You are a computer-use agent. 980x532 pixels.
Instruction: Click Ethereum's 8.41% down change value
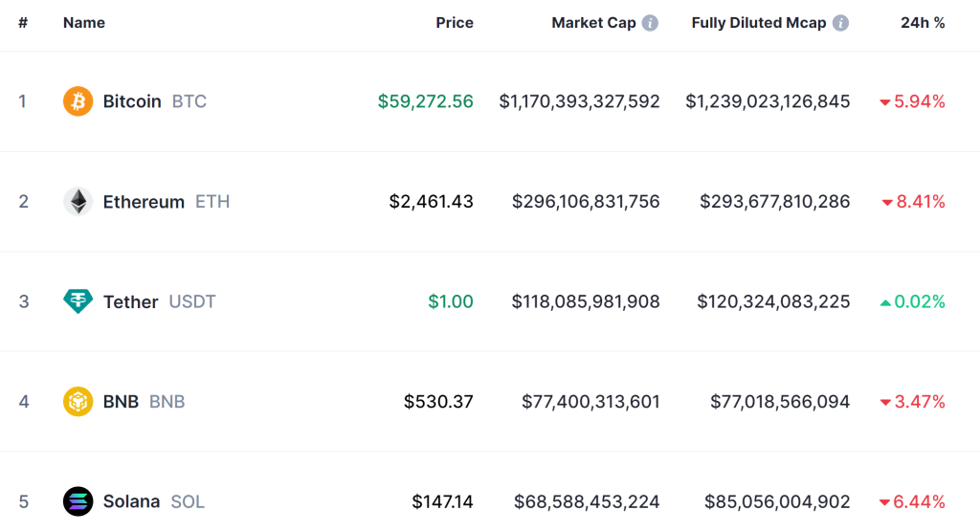919,202
